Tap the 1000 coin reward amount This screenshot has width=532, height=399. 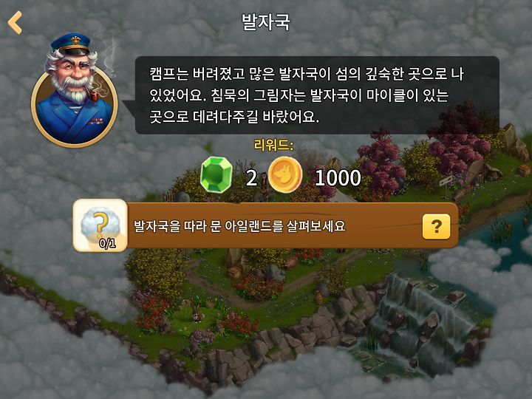coord(338,177)
